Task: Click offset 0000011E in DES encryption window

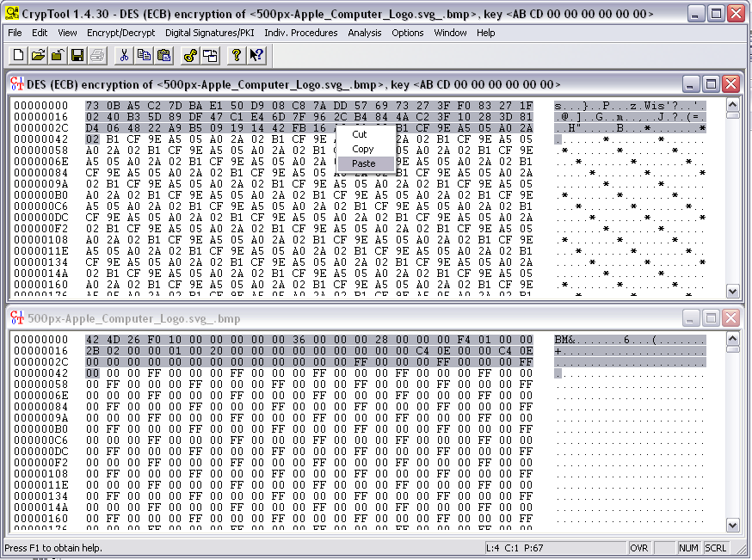Action: click(x=40, y=251)
